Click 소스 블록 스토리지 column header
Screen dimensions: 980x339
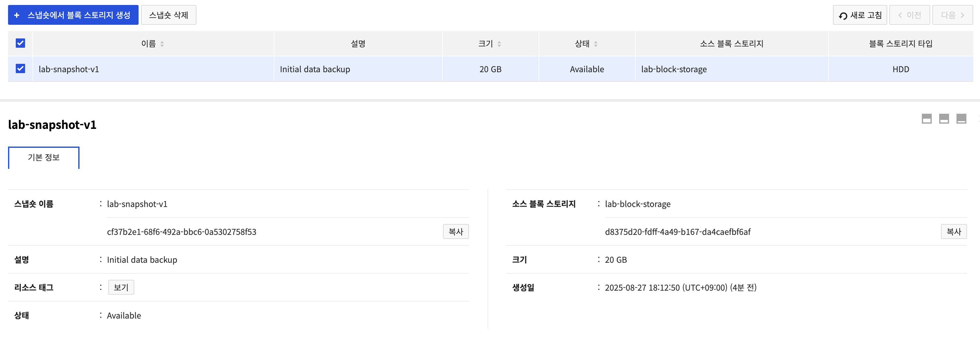coord(731,44)
